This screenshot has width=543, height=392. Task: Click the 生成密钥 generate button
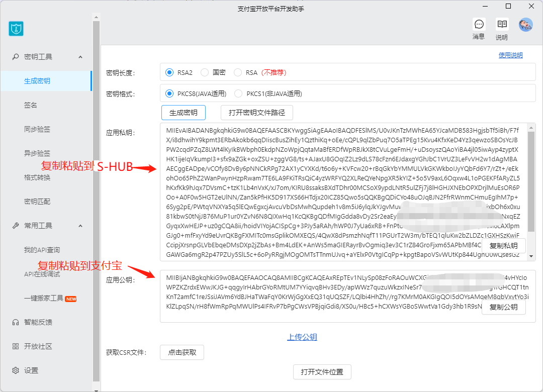pos(184,113)
